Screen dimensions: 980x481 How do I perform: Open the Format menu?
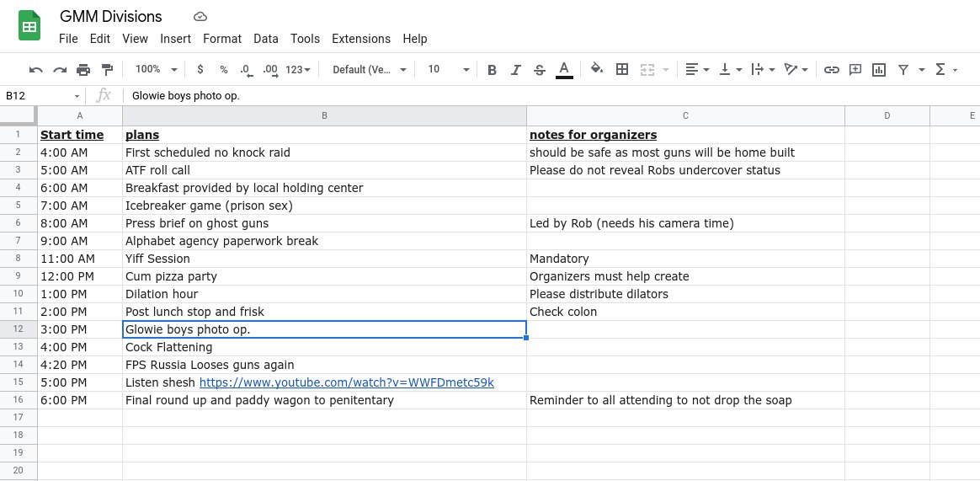[222, 39]
